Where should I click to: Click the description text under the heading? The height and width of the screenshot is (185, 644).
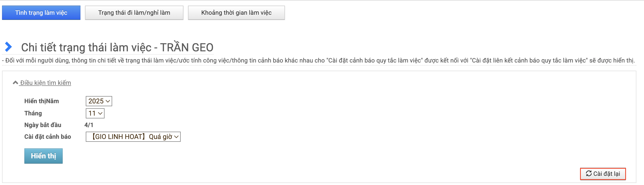318,60
